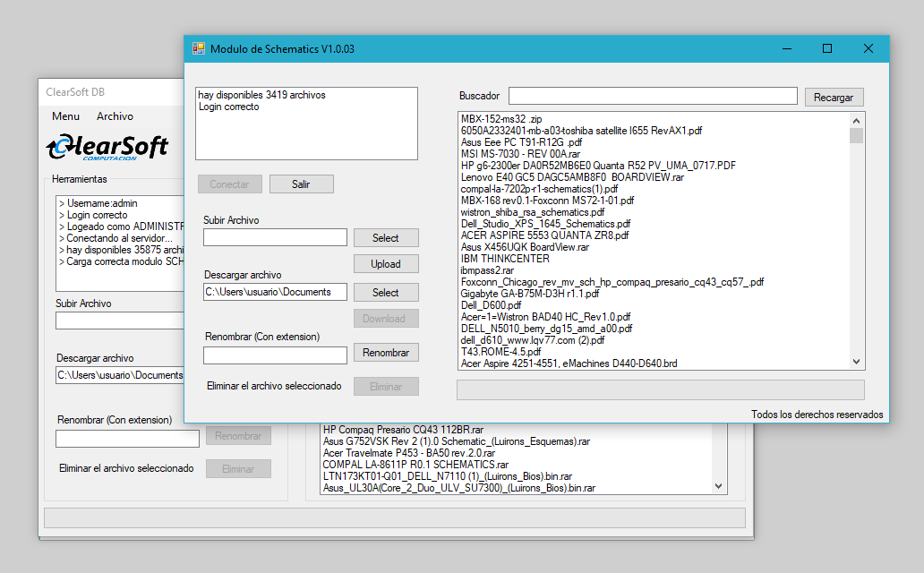
Task: Select 'Asus X456UQK BoardView.rar'
Action: (x=525, y=247)
